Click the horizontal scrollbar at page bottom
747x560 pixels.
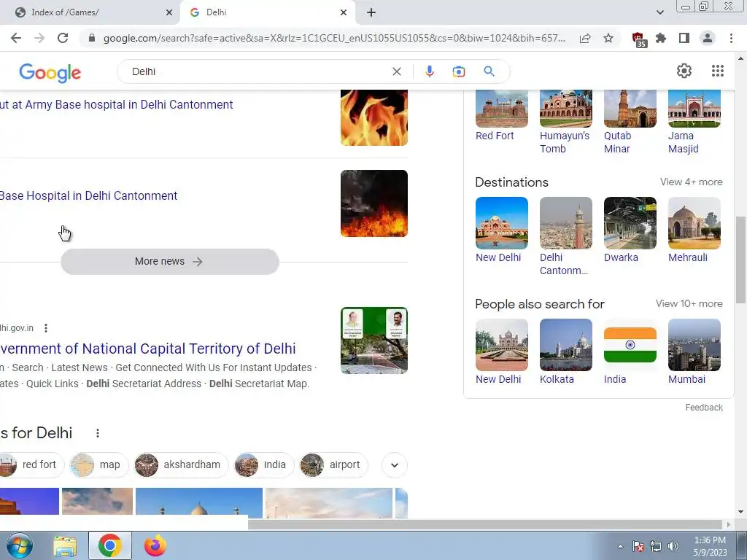pyautogui.click(x=484, y=524)
